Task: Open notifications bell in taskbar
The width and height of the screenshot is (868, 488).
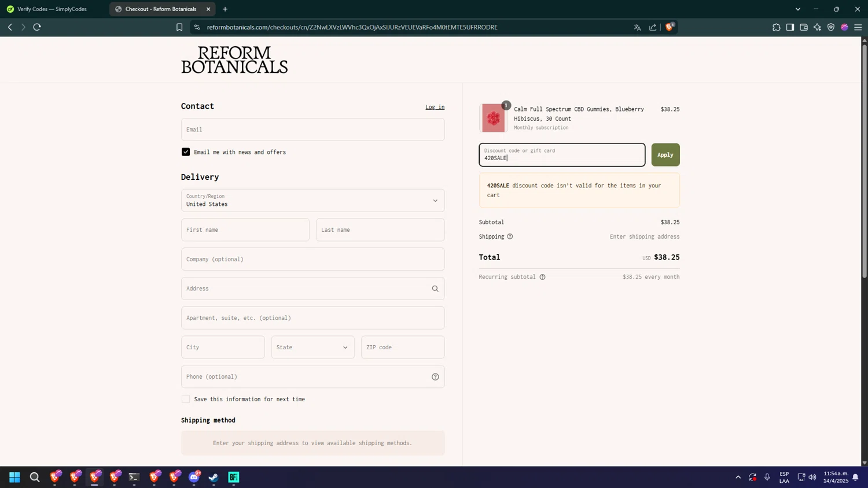Action: (855, 477)
